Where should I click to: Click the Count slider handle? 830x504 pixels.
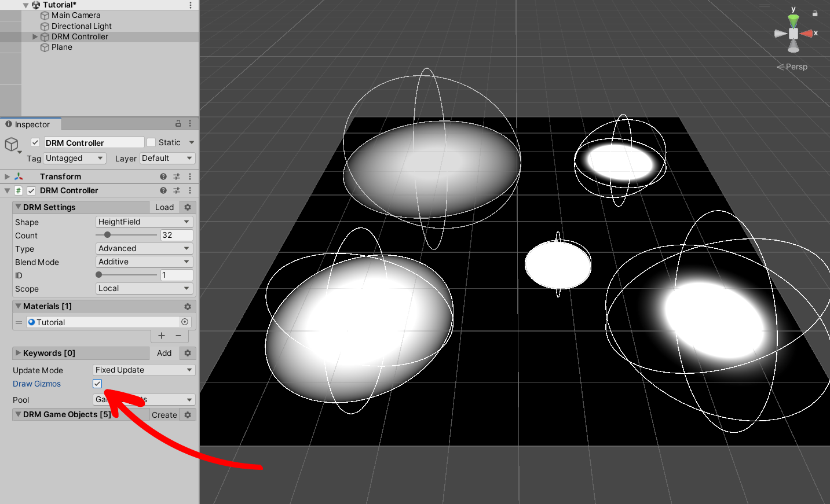pos(107,235)
